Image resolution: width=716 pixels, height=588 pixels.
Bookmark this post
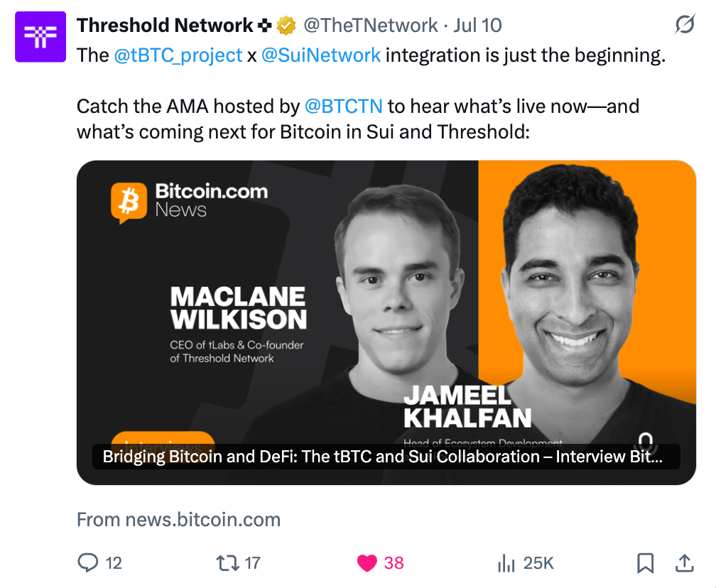pos(645,563)
